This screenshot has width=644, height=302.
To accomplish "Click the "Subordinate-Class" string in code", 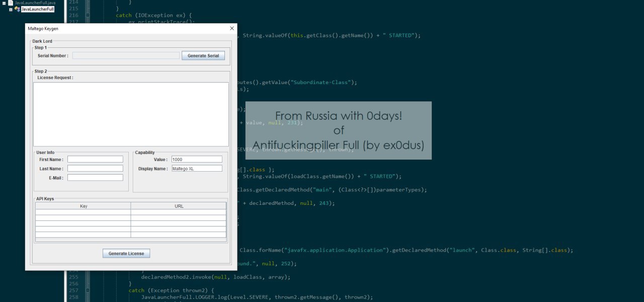I will [321, 83].
